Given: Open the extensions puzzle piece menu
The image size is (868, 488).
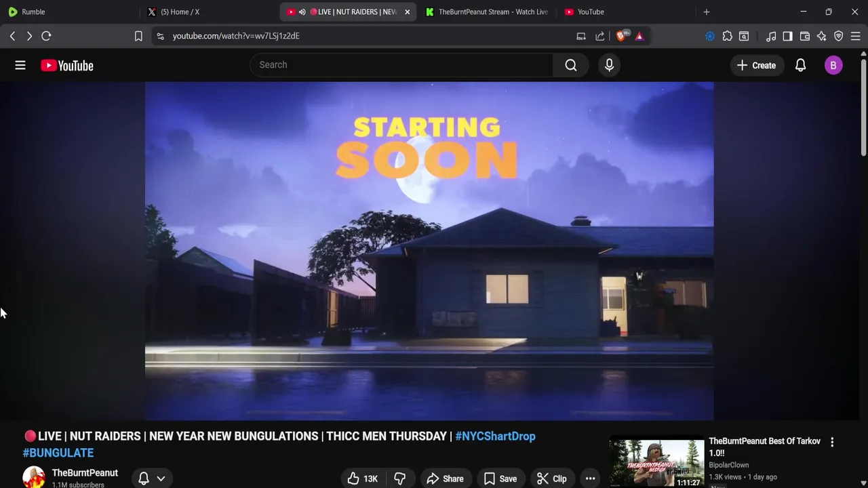Looking at the screenshot, I should coord(727,36).
